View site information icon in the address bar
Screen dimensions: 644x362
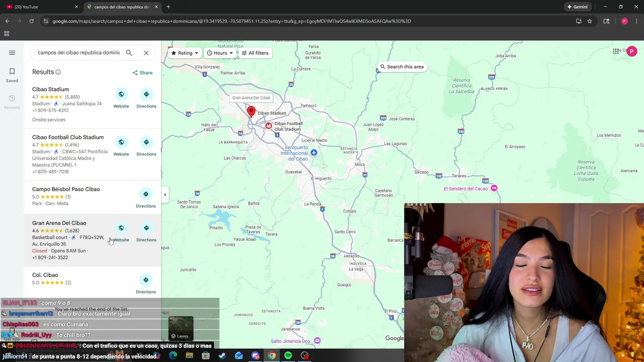[x=46, y=21]
